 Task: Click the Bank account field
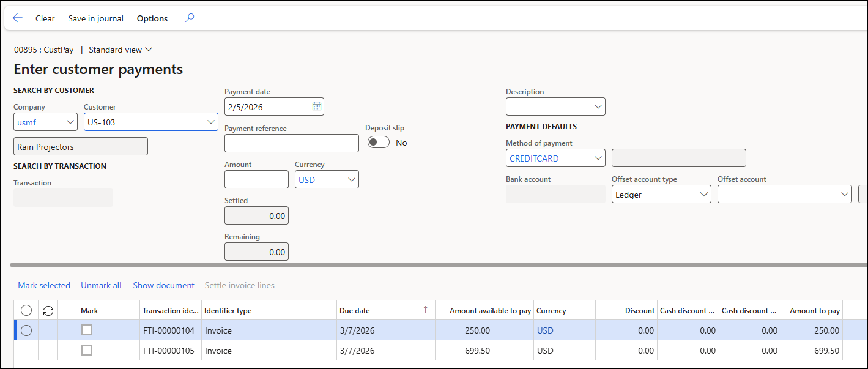click(x=555, y=194)
